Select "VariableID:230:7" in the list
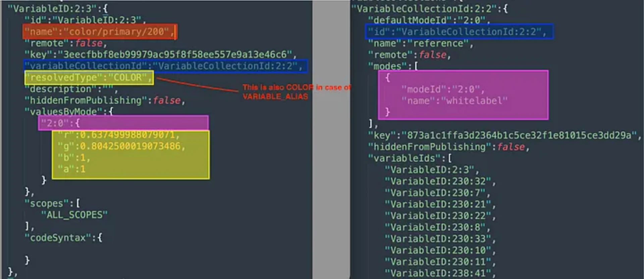Image resolution: width=644 pixels, height=279 pixels. [x=438, y=192]
